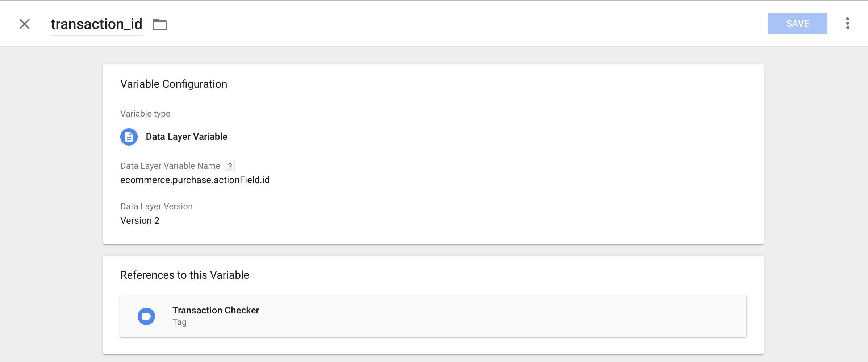Click the help question mark icon
The width and height of the screenshot is (868, 362).
[230, 166]
